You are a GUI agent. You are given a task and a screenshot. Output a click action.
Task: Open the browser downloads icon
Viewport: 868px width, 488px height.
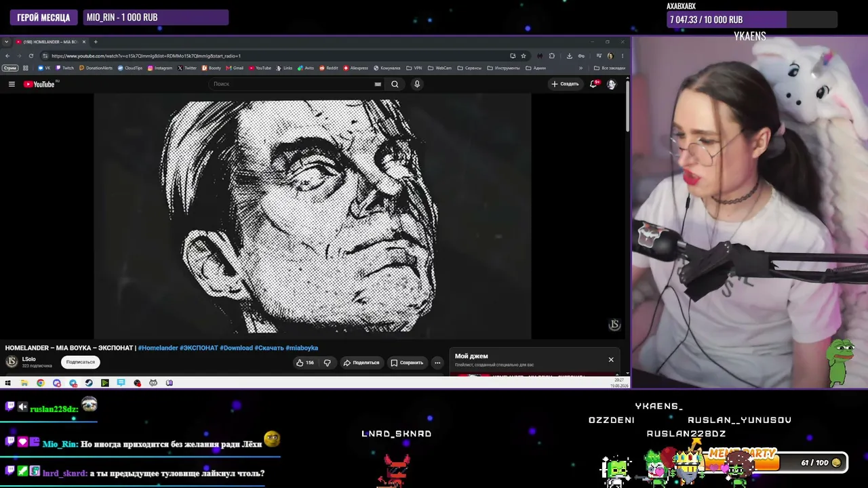[569, 56]
